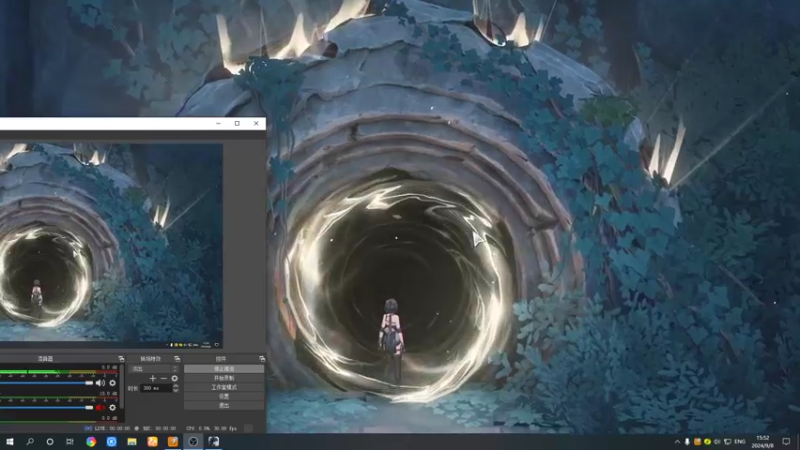
Task: Click the CPU and fps readout
Action: (x=211, y=429)
